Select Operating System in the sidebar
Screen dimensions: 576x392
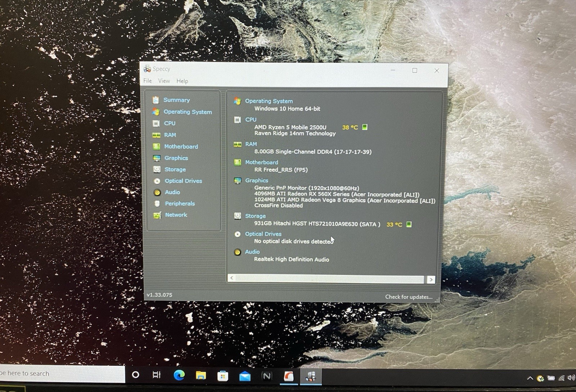[x=188, y=112]
